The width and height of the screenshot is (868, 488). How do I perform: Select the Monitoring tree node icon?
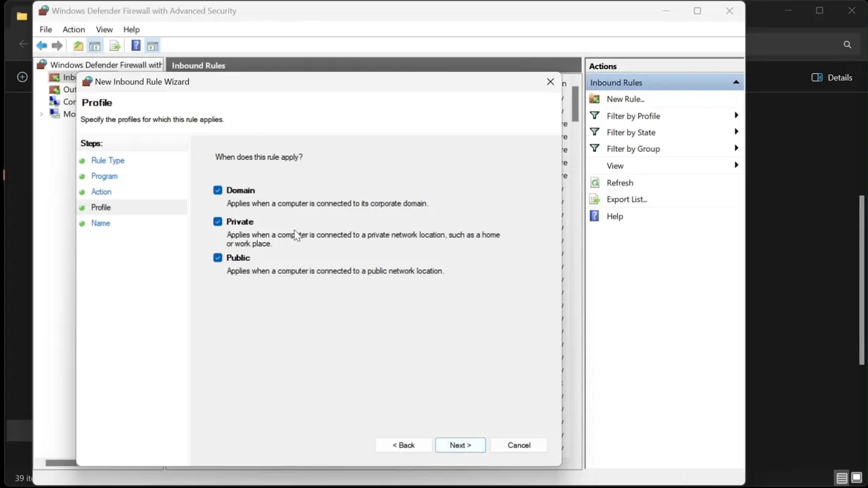[54, 114]
